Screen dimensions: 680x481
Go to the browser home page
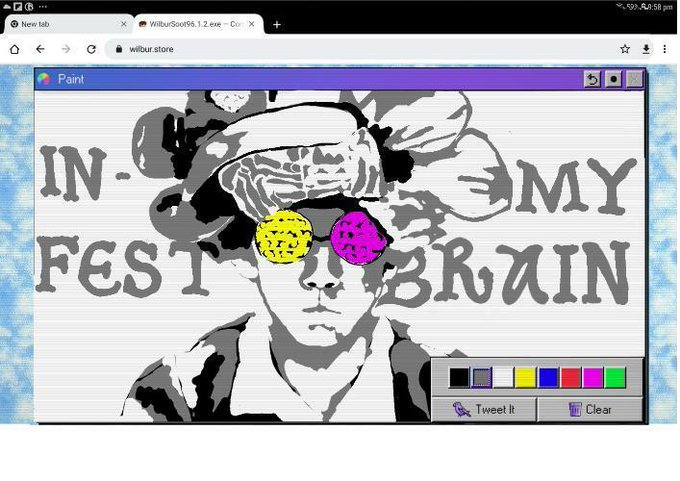(14, 49)
